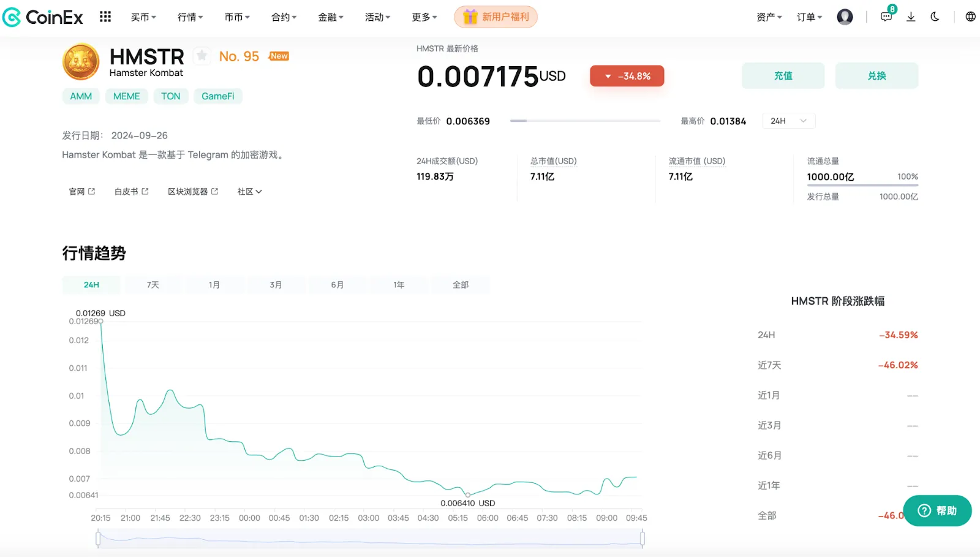Click the CoinEx logo
Screen dimensions: 980x557
pyautogui.click(x=43, y=17)
